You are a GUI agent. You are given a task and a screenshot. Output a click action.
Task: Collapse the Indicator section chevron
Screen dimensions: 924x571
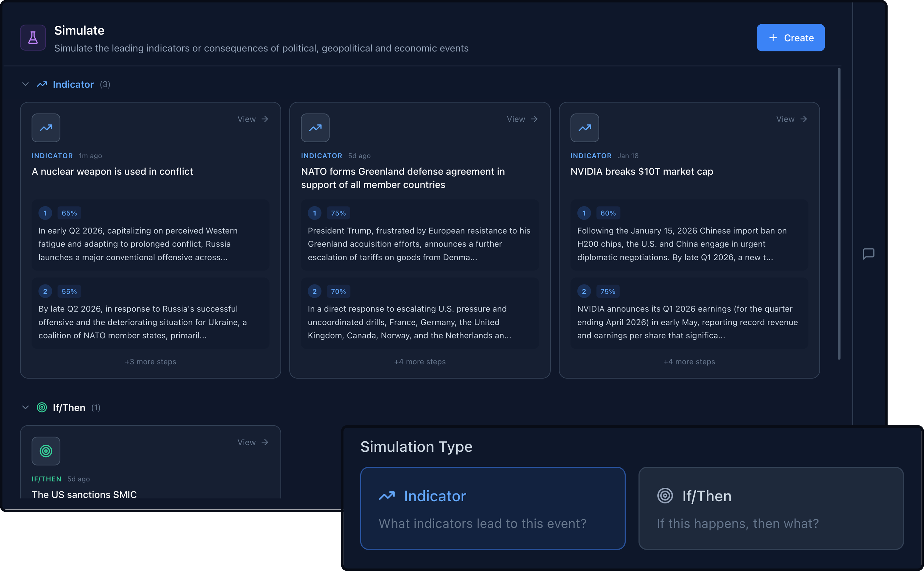25,84
